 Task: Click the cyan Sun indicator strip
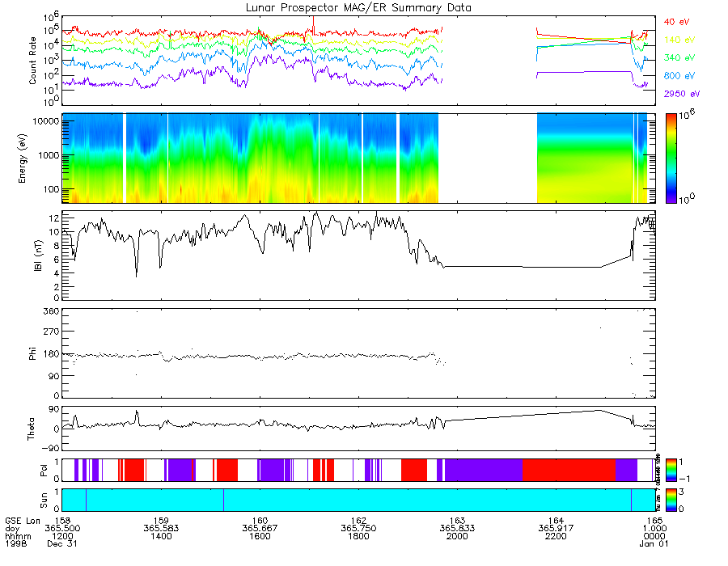coord(358,501)
